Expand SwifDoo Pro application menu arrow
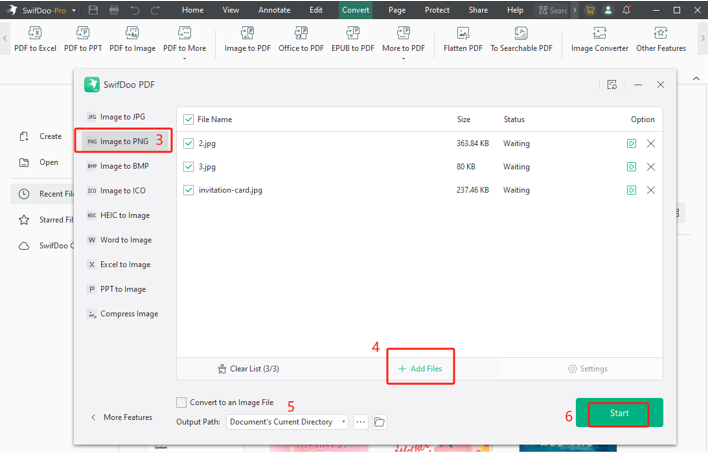708x454 pixels. click(x=74, y=10)
